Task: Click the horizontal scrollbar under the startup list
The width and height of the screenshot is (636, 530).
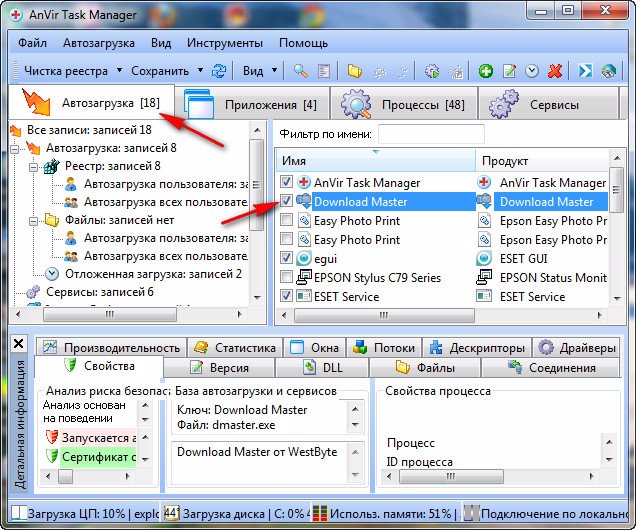Action: [441, 315]
